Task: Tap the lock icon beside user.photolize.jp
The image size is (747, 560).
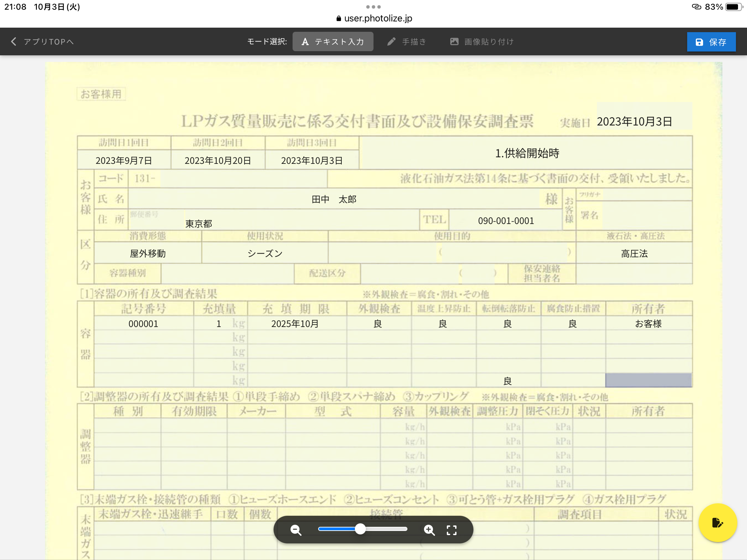Action: pos(339,19)
